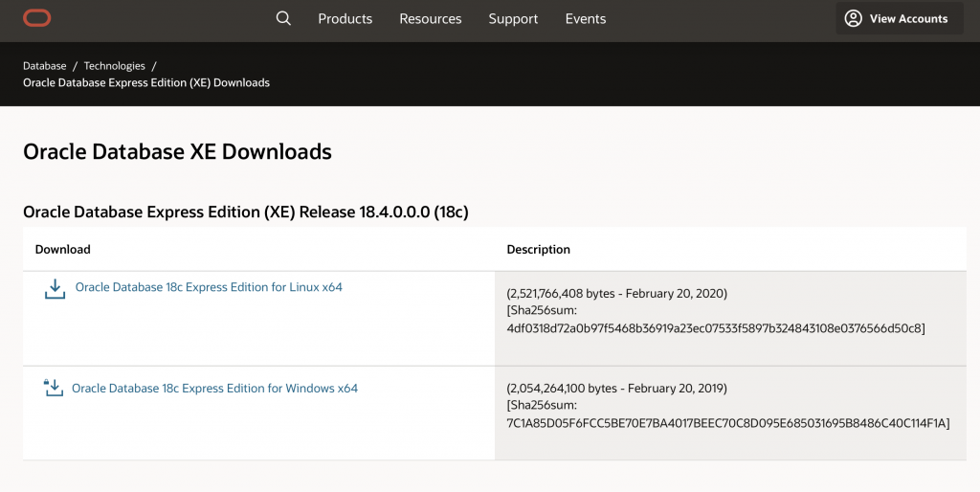Download Oracle Database 18c Express for Windows x64
The width and height of the screenshot is (980, 492).
[214, 389]
